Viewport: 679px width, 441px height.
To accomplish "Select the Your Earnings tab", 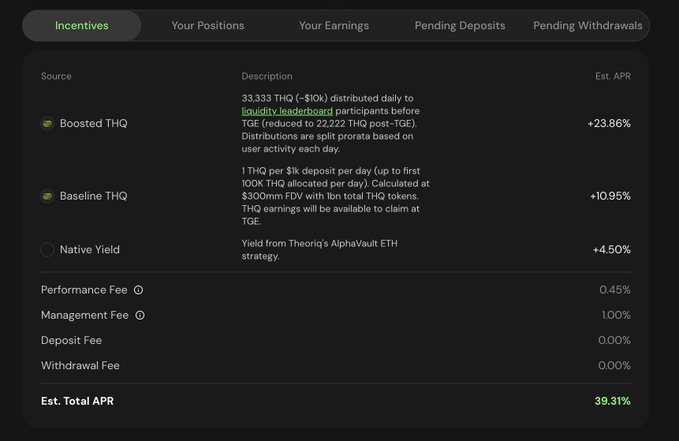I will (333, 25).
